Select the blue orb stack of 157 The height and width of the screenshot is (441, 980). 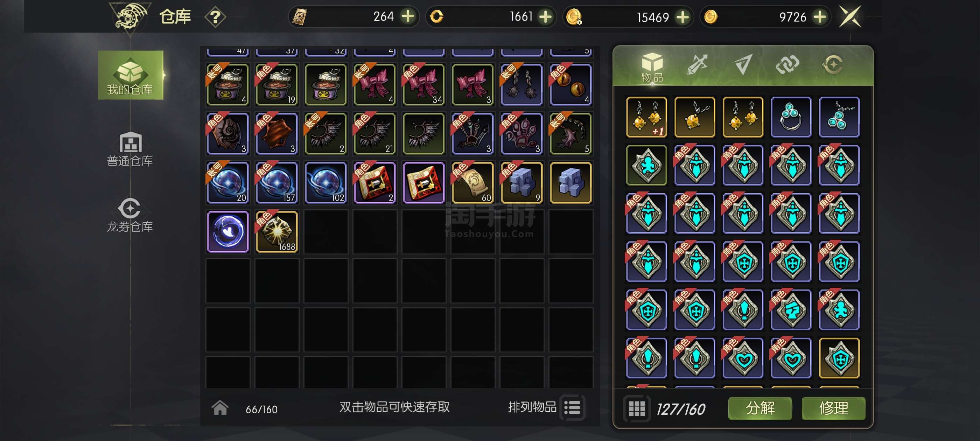click(x=277, y=183)
